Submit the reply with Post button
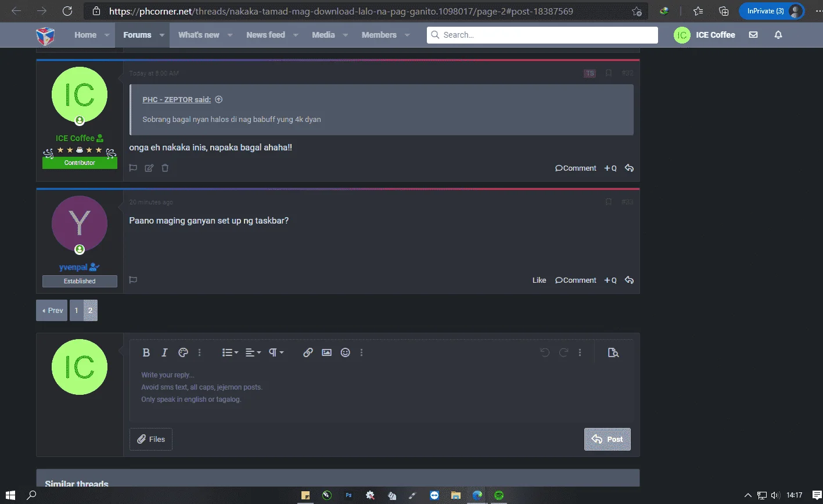 click(x=607, y=440)
